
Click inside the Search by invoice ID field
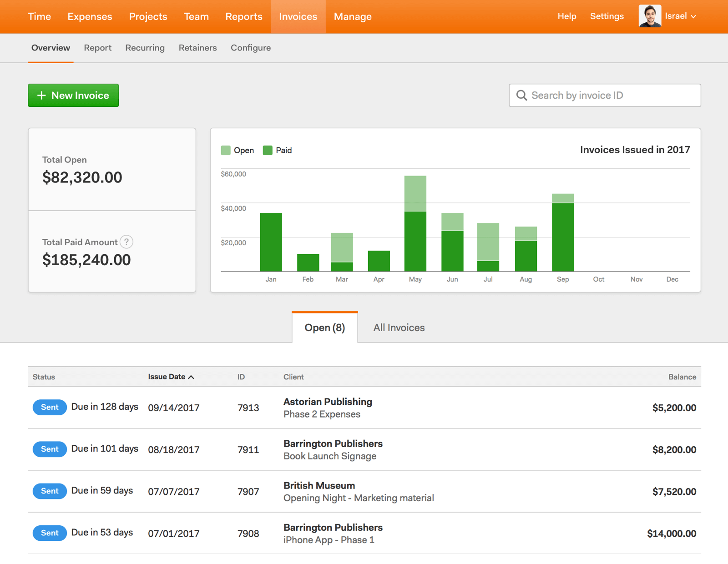pyautogui.click(x=591, y=95)
